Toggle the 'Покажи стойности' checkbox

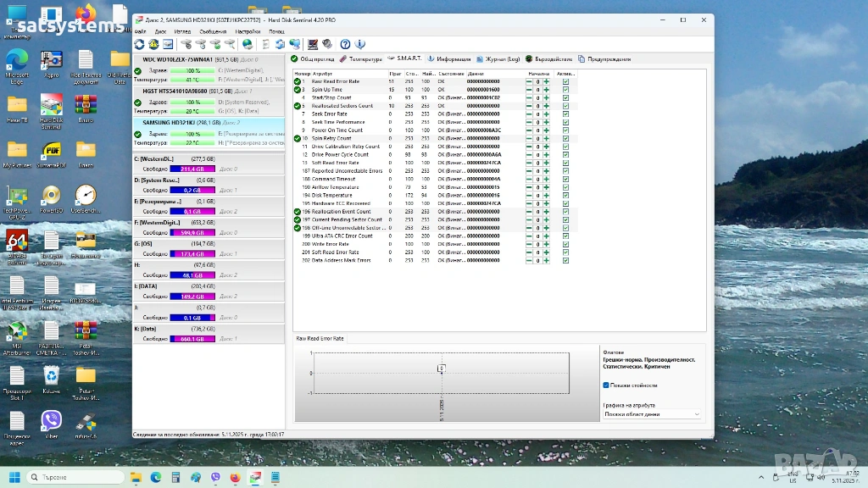[x=606, y=385]
